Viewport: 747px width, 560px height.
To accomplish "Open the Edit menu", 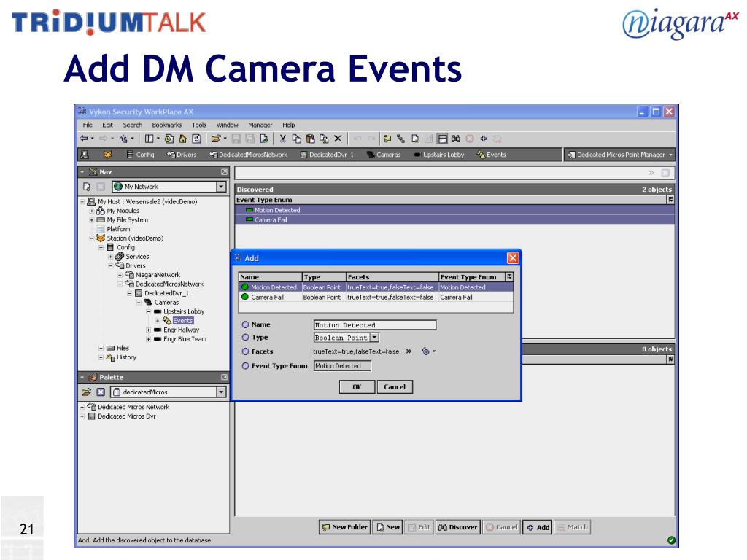I will point(108,125).
